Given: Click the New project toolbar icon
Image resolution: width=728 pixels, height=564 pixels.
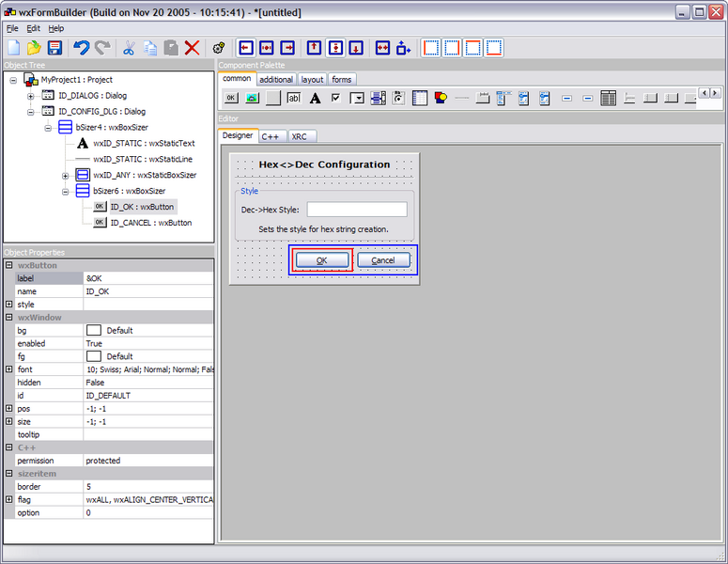Looking at the screenshot, I should [x=14, y=48].
